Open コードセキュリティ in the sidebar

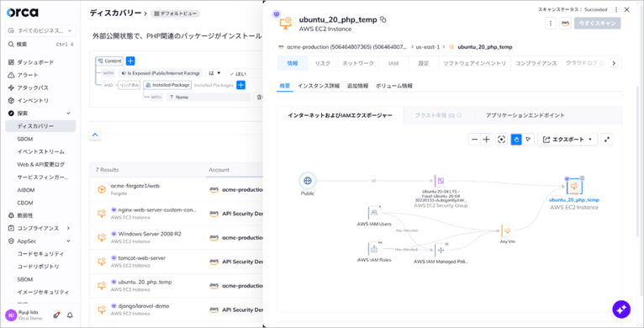click(40, 254)
